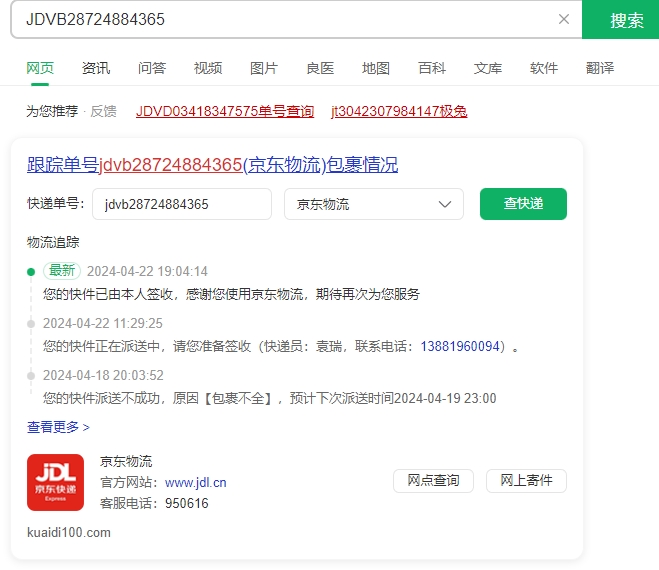The height and width of the screenshot is (570, 659).
Task: Open the 图片 tab
Action: click(264, 68)
